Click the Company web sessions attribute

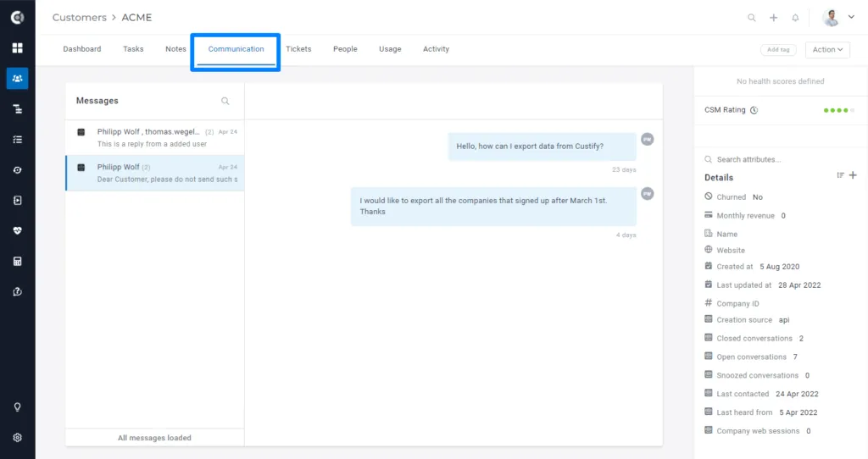(x=757, y=431)
